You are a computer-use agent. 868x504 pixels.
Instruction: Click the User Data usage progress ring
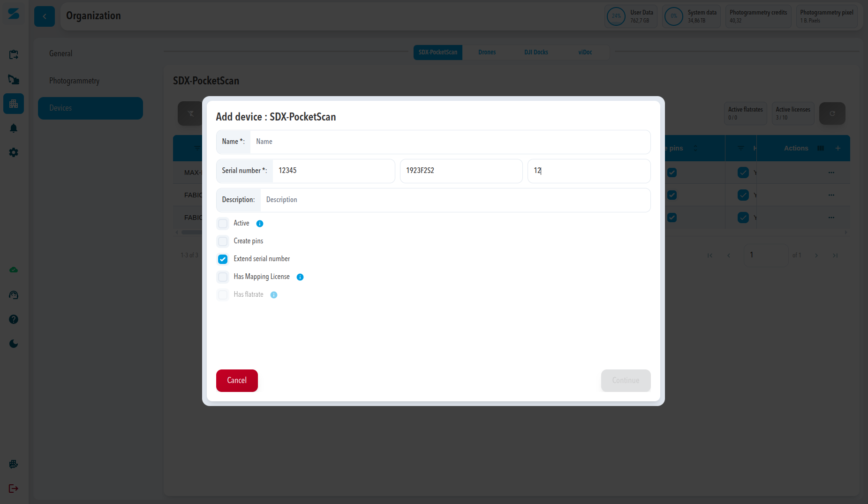(x=616, y=16)
